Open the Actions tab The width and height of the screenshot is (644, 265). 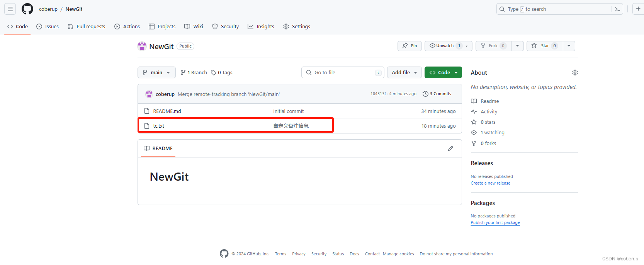click(127, 27)
